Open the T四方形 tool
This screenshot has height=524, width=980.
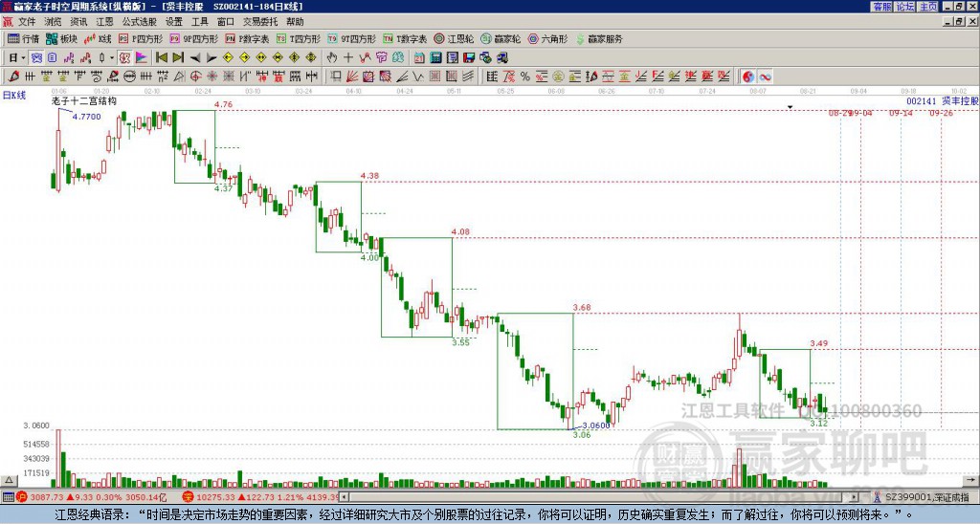pos(299,38)
